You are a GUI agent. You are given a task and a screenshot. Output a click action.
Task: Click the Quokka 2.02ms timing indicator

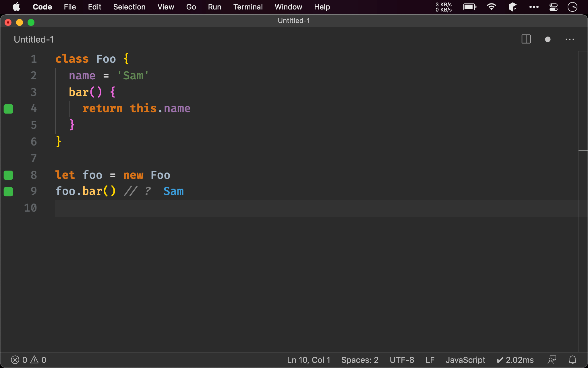(515, 360)
